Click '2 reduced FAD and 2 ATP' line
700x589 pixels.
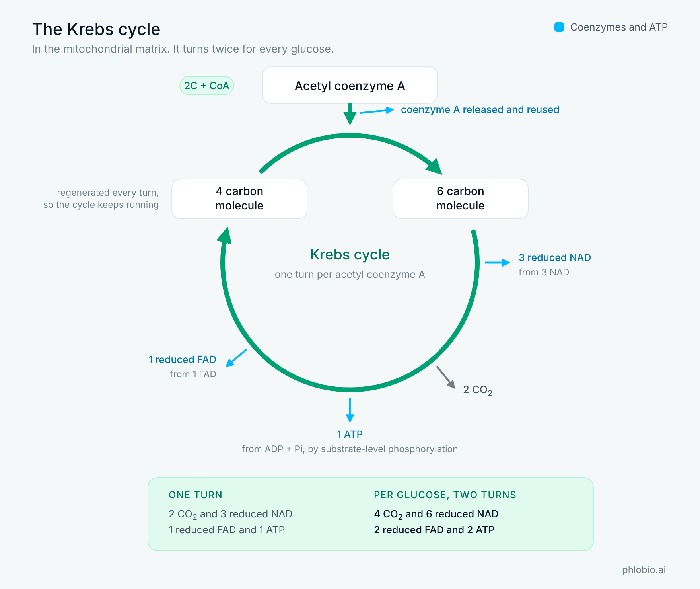pos(434,530)
